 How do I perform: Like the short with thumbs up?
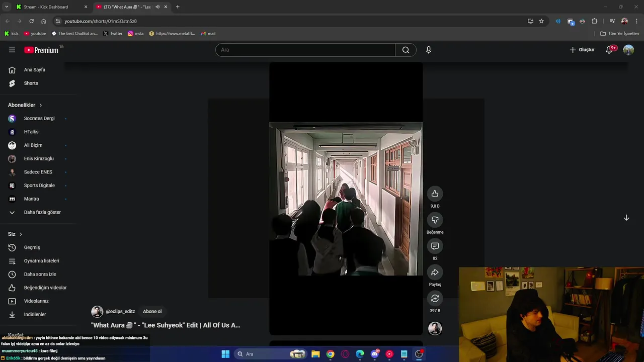tap(435, 194)
